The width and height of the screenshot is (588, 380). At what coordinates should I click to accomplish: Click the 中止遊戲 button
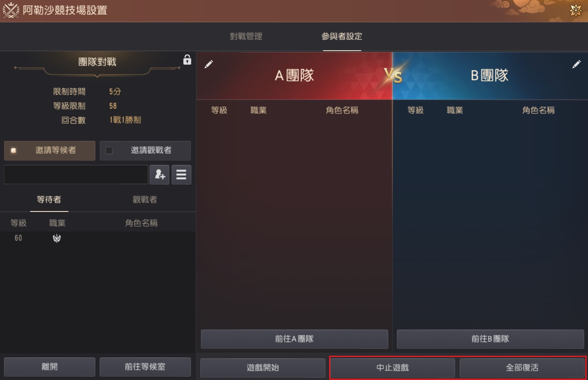[x=393, y=368]
